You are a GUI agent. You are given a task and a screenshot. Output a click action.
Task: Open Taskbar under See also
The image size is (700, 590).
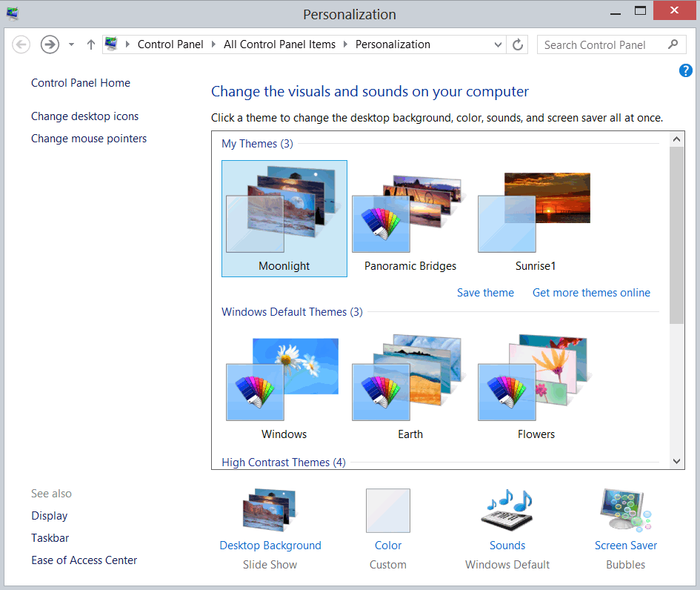(x=50, y=537)
